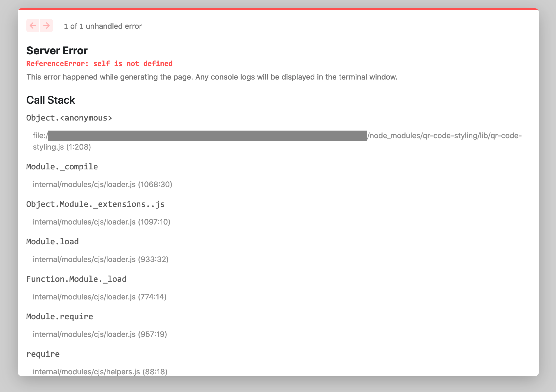Screen dimensions: 556x392
Task: Click the loader.js (1097:10) location
Action: point(101,222)
